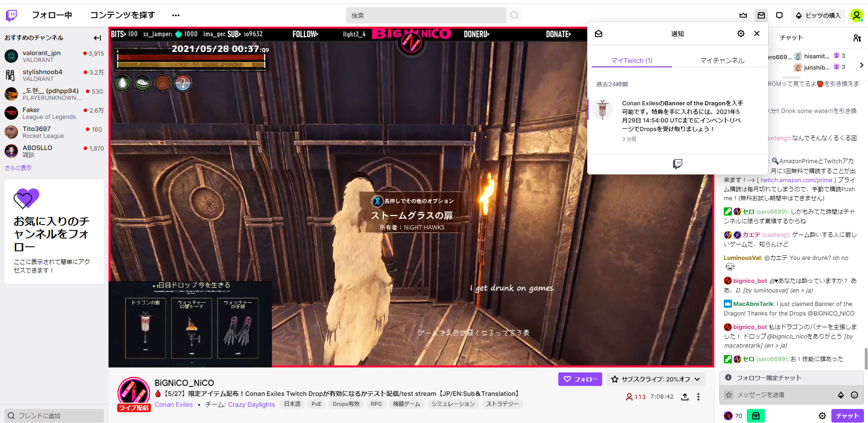Collapse the recommended channels sidebar arrow
This screenshot has height=423, width=868.
pyautogui.click(x=97, y=38)
